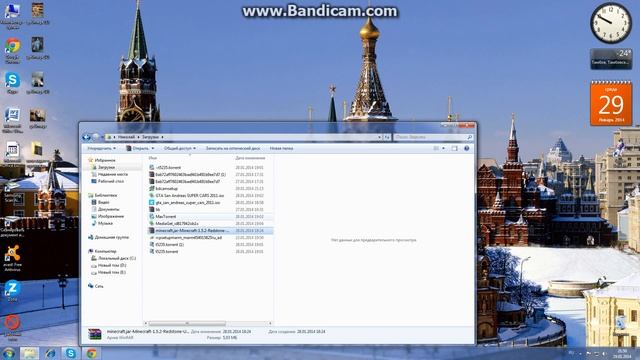Viewport: 640px width, 360px height.
Task: Click the Start button in taskbar
Action: (9, 353)
